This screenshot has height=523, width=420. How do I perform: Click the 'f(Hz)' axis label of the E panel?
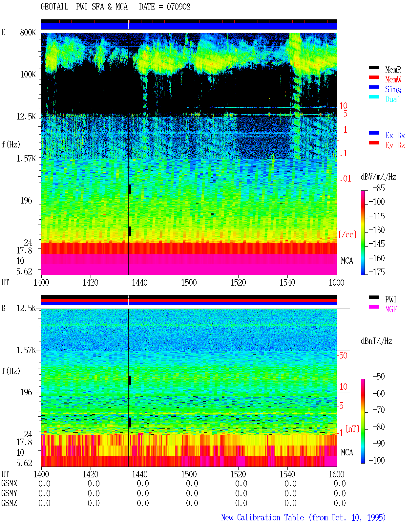[11, 144]
